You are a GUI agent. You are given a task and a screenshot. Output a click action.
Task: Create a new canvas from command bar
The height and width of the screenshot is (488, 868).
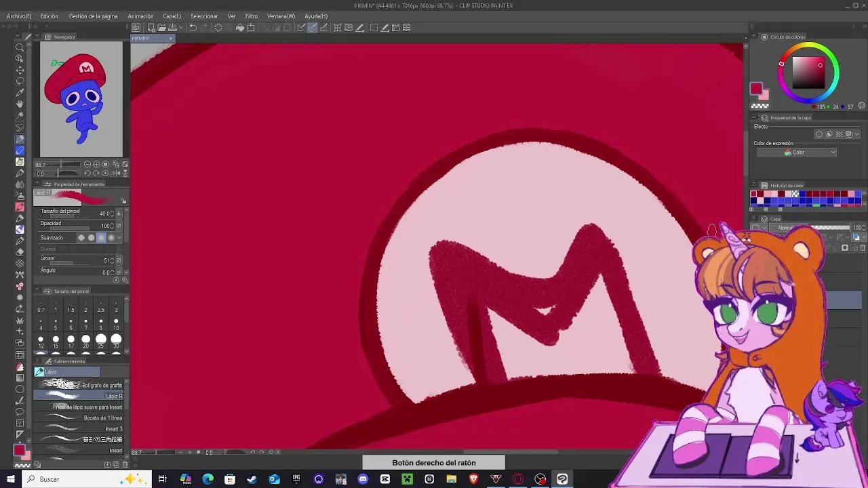[151, 28]
